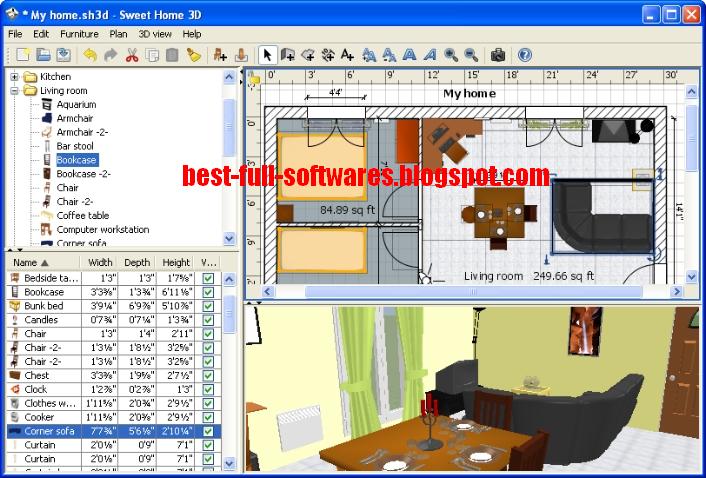The image size is (706, 478).
Task: Toggle visible checkbox for Chest
Action: [x=208, y=375]
